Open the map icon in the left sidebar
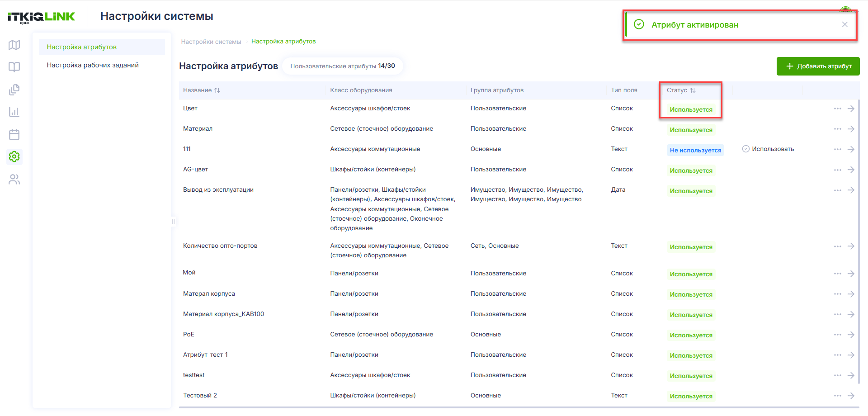The height and width of the screenshot is (416, 868). (x=14, y=45)
